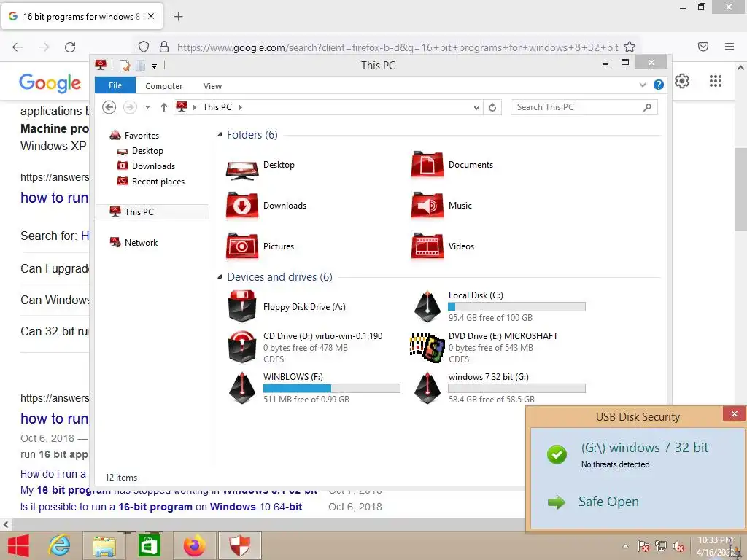Show hidden system tray icons
Image resolution: width=747 pixels, height=560 pixels.
pyautogui.click(x=625, y=546)
